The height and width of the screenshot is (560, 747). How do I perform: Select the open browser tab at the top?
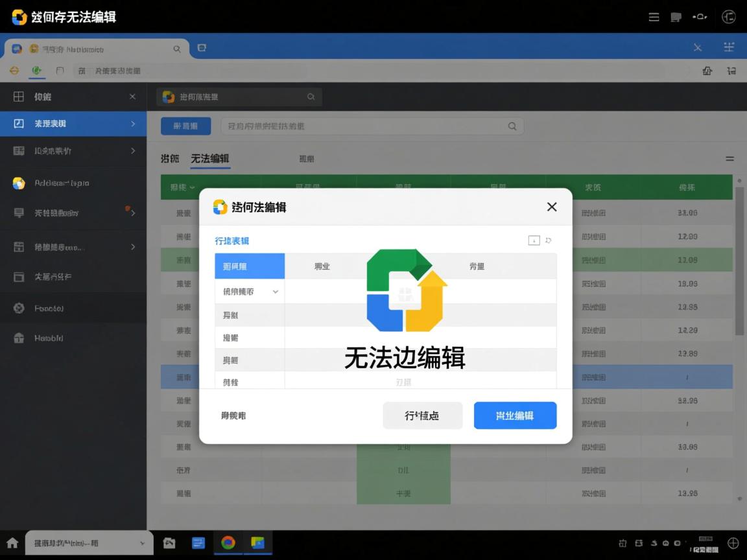tap(97, 47)
